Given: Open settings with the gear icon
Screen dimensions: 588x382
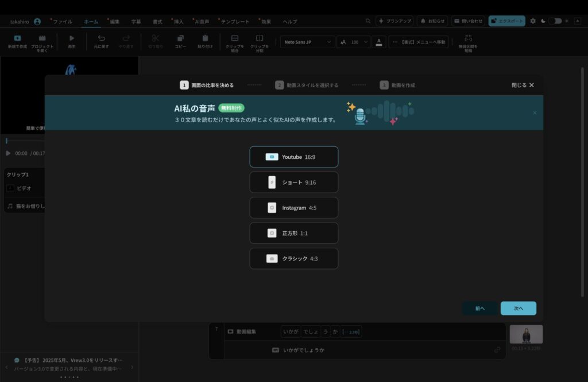Looking at the screenshot, I should pyautogui.click(x=533, y=21).
